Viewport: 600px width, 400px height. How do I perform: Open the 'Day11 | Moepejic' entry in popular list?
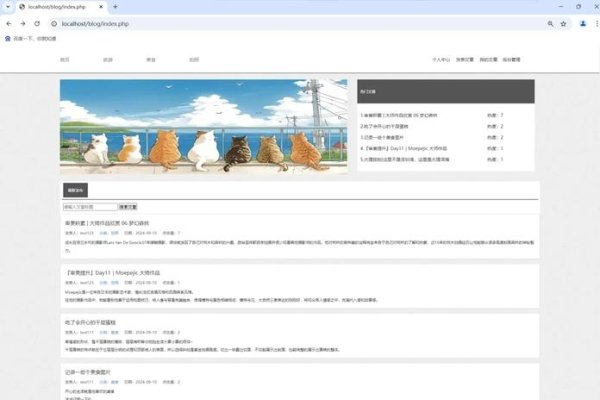click(407, 148)
